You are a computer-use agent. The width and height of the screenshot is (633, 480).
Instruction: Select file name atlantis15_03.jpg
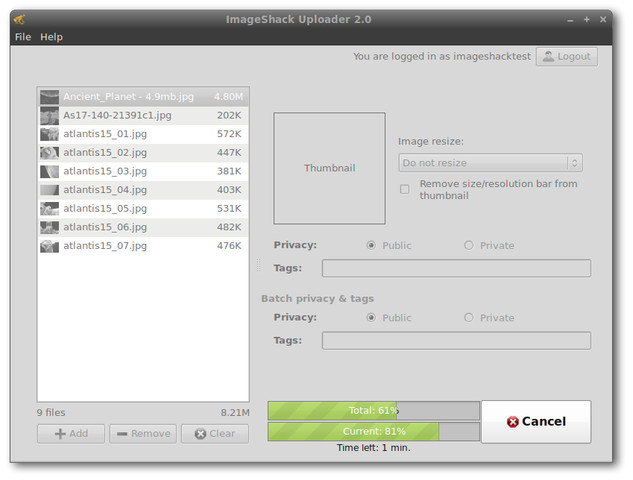click(x=105, y=171)
